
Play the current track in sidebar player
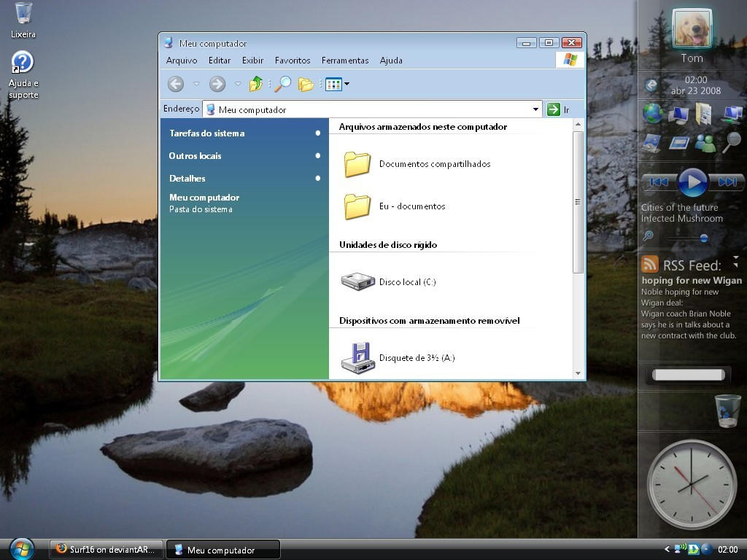[693, 182]
